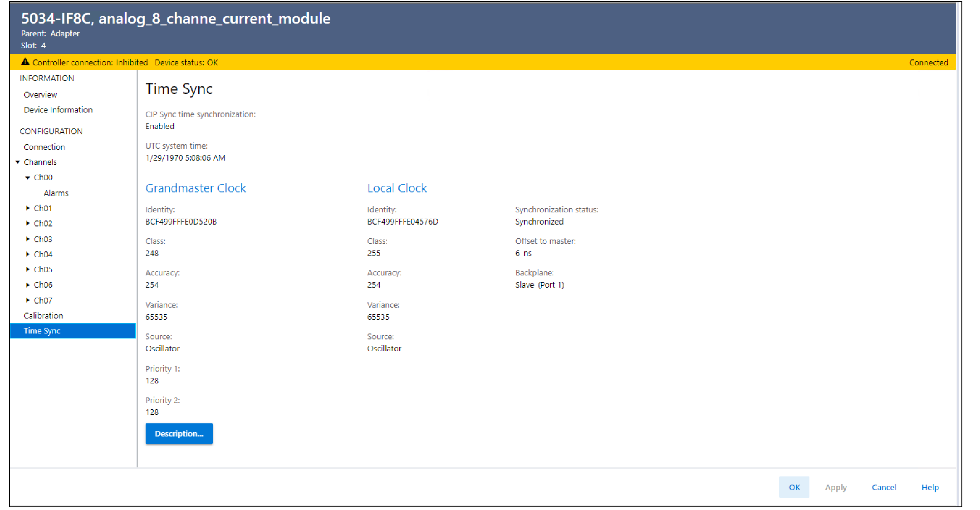980x510 pixels.
Task: Expand the Ch02 channel node
Action: [x=28, y=223]
